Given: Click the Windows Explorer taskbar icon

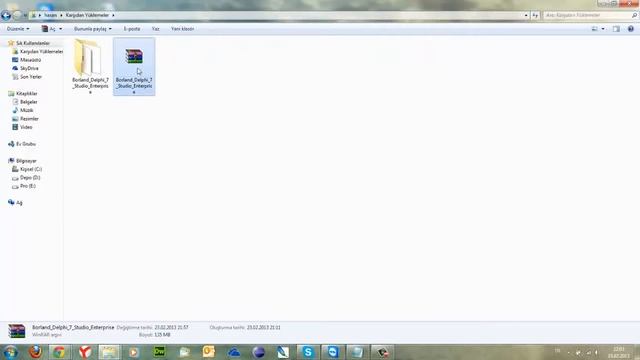Looking at the screenshot, I should click(x=109, y=352).
